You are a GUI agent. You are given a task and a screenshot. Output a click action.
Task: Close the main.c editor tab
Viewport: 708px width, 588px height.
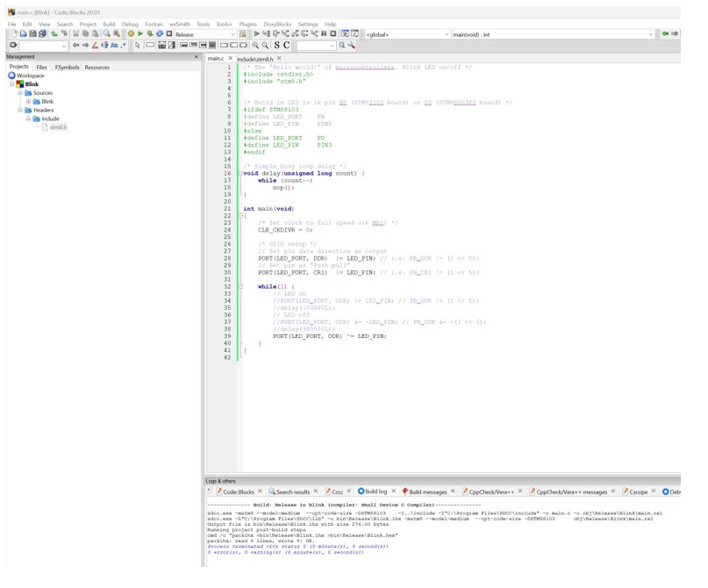pos(230,58)
